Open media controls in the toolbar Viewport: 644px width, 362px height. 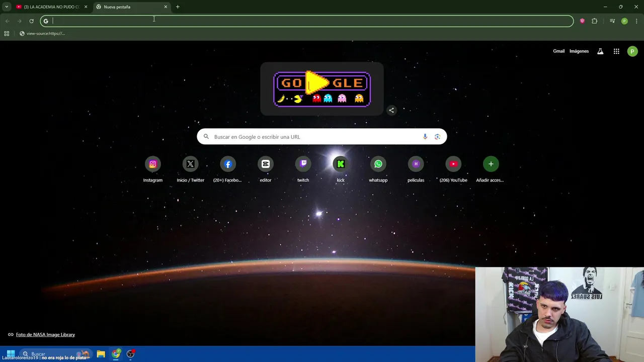(612, 21)
